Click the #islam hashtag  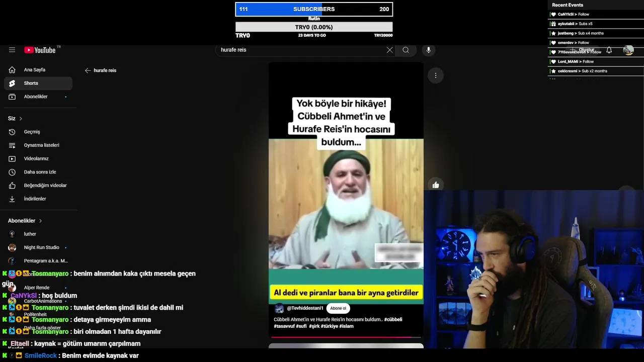tap(346, 326)
